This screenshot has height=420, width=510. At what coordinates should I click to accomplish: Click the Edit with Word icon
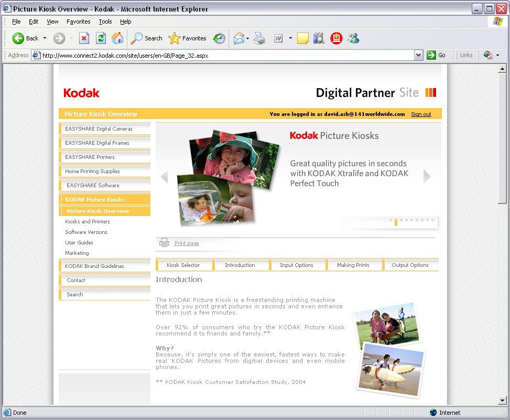[278, 38]
